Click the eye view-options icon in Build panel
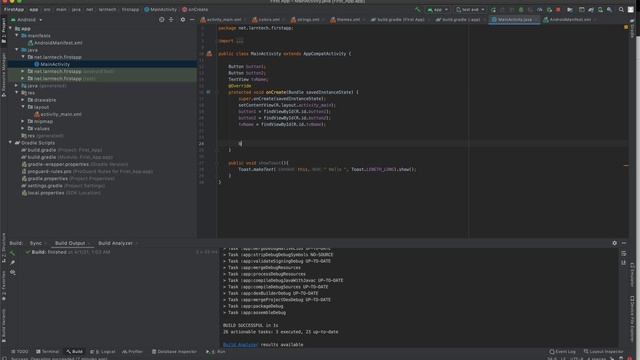The width and height of the screenshot is (640, 360). (12, 272)
